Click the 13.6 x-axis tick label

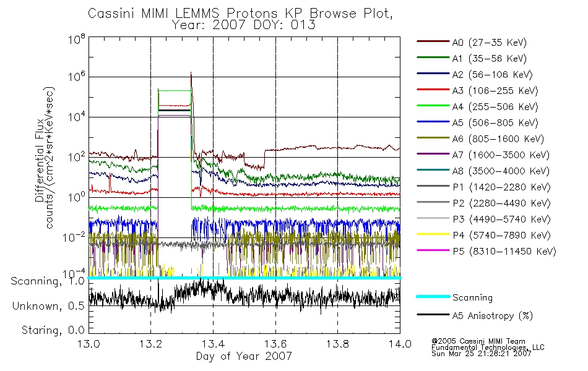pyautogui.click(x=275, y=344)
